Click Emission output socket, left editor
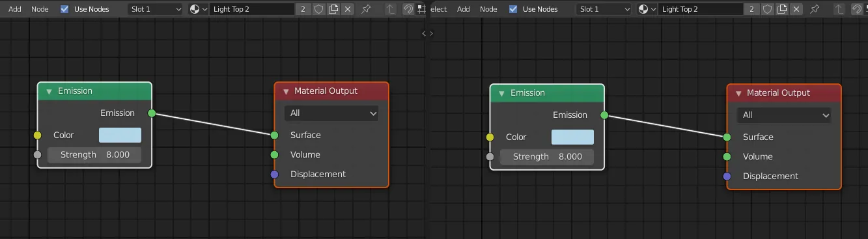This screenshot has height=239, width=868. pos(152,113)
